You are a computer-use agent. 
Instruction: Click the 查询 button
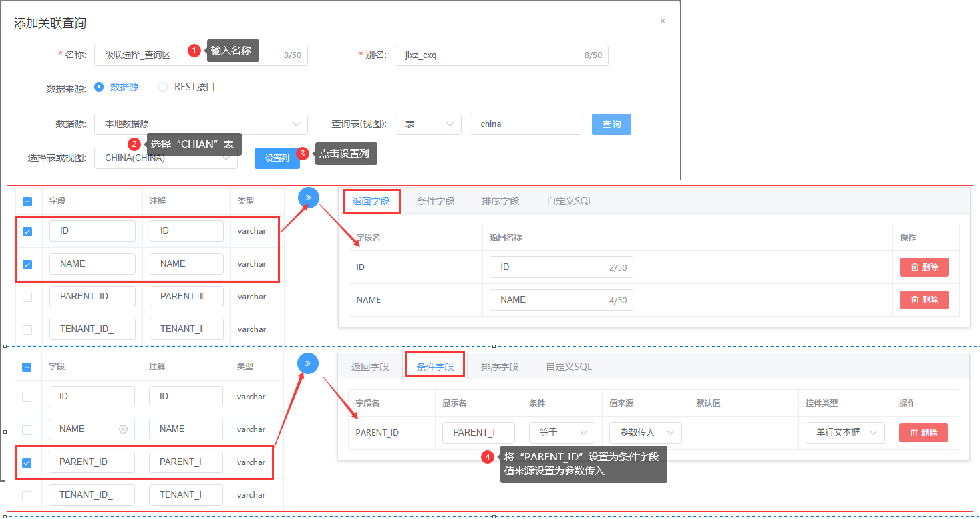[x=611, y=124]
